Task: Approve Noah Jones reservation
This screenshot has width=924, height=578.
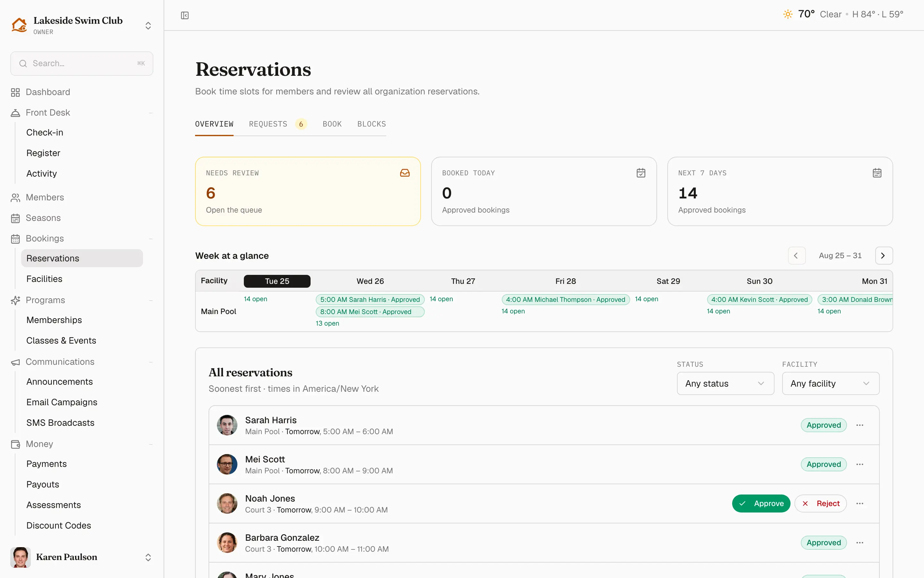Action: [761, 504]
